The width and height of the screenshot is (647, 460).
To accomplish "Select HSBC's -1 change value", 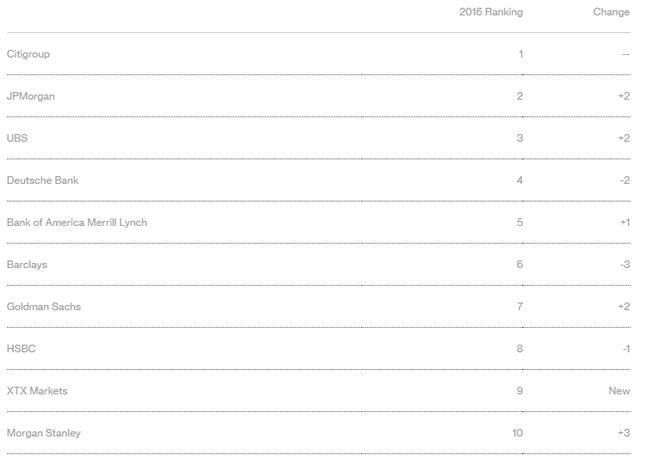I will pyautogui.click(x=624, y=349).
